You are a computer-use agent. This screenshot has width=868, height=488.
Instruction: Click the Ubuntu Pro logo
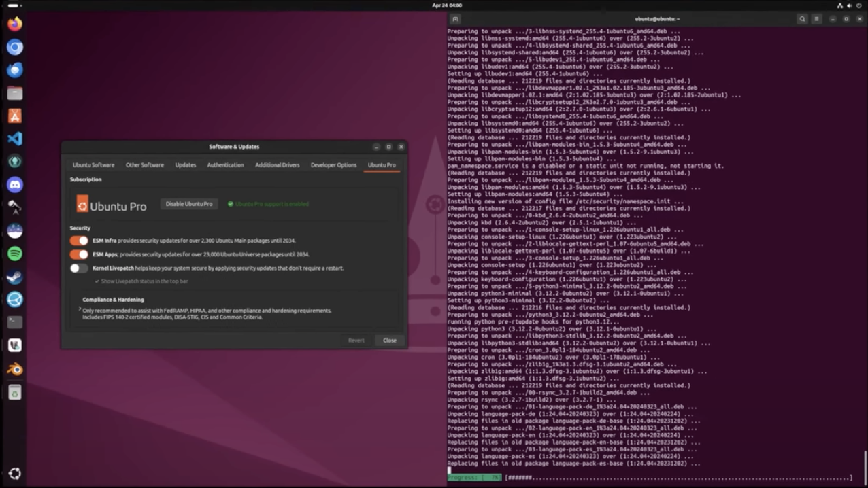coord(112,204)
